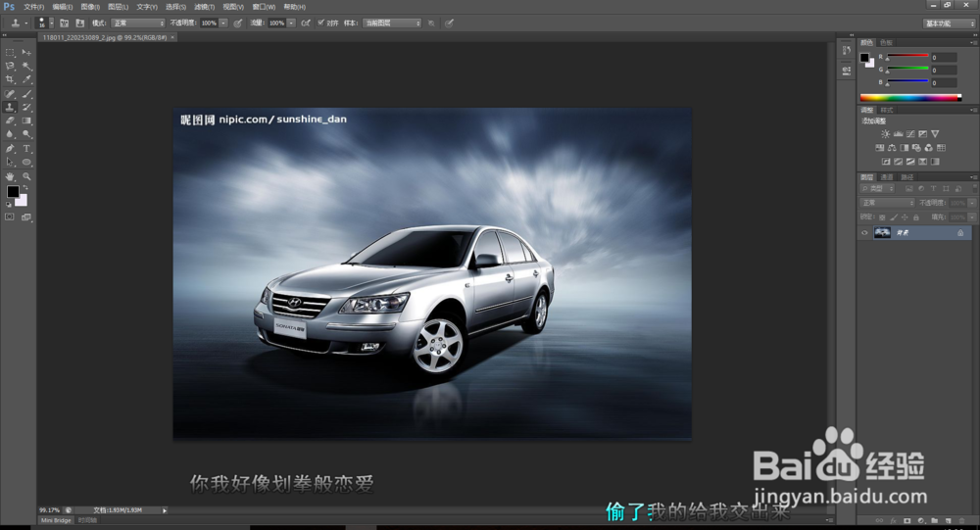Open the 滤镜(T) menu
Viewport: 980px width, 530px height.
205,7
